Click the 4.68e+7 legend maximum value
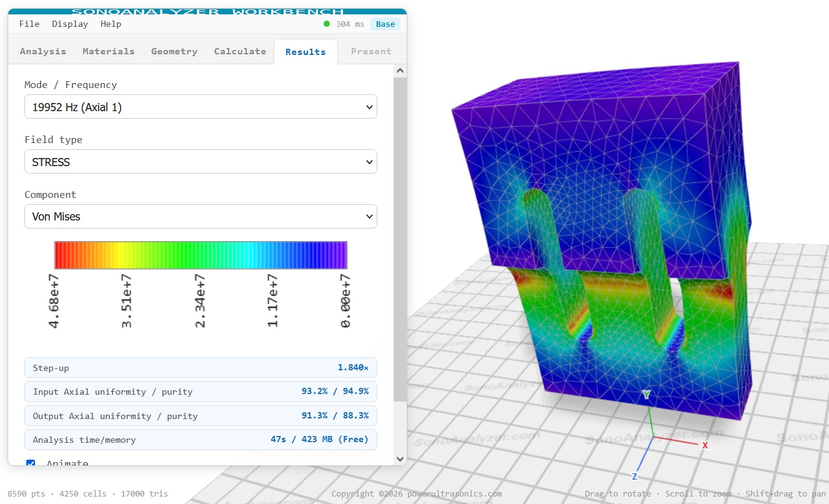The image size is (829, 504). 54,300
